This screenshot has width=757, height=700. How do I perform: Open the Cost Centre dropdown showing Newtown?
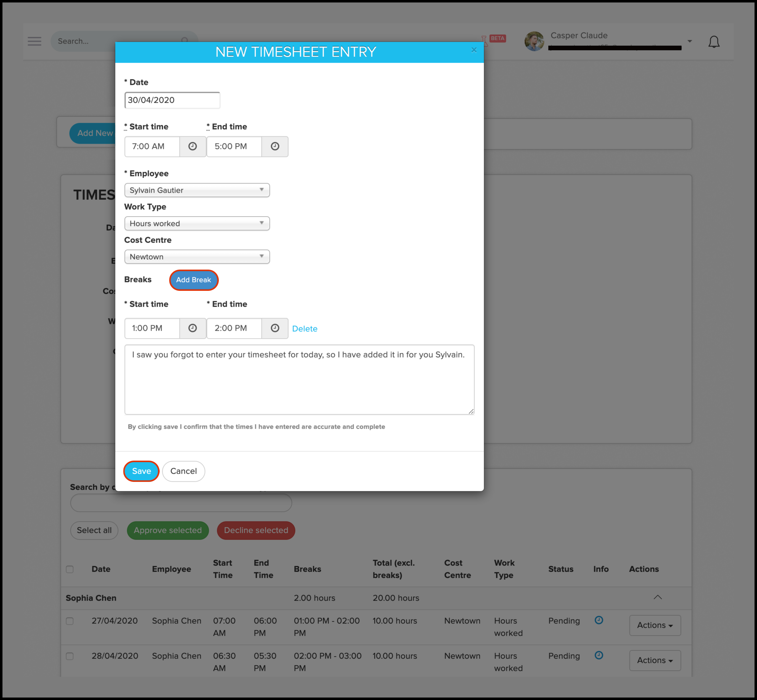197,257
